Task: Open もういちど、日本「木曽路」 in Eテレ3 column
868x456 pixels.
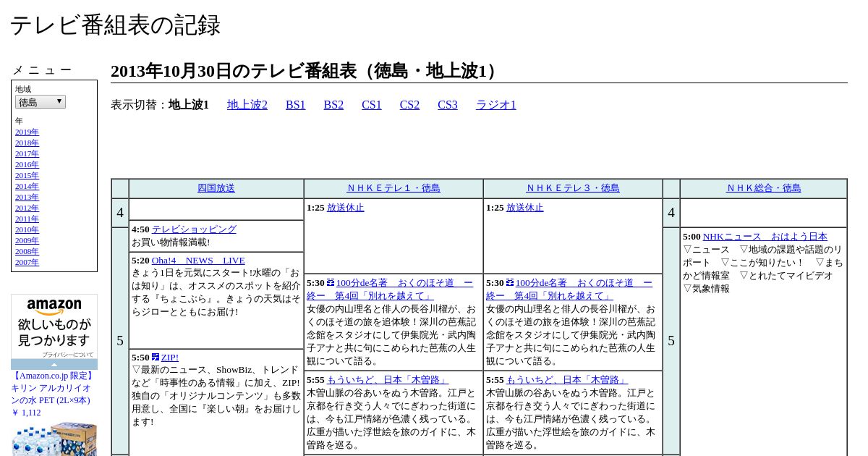Action: coord(567,379)
